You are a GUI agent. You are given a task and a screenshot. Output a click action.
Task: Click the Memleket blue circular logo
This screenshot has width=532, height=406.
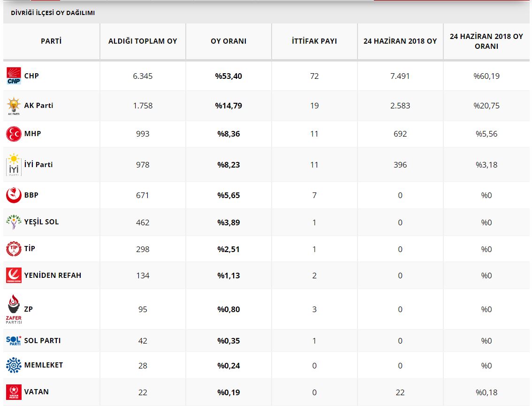14,365
